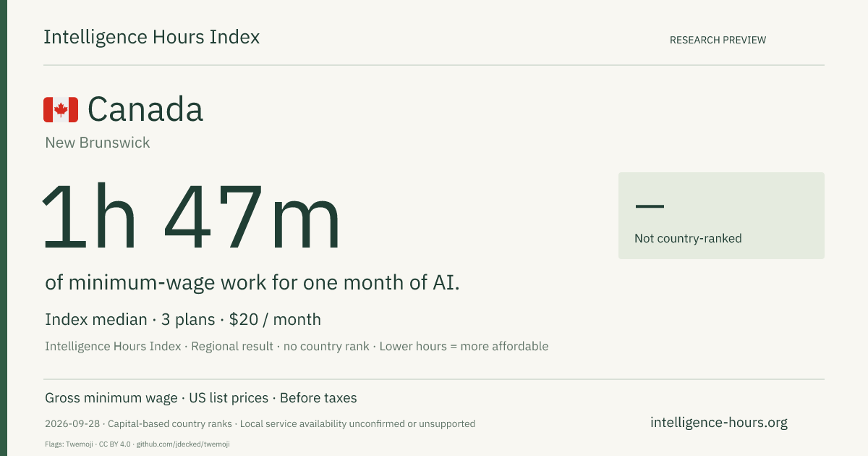This screenshot has height=456, width=868.
Task: Click the large 1h 47m figure
Action: pyautogui.click(x=191, y=219)
